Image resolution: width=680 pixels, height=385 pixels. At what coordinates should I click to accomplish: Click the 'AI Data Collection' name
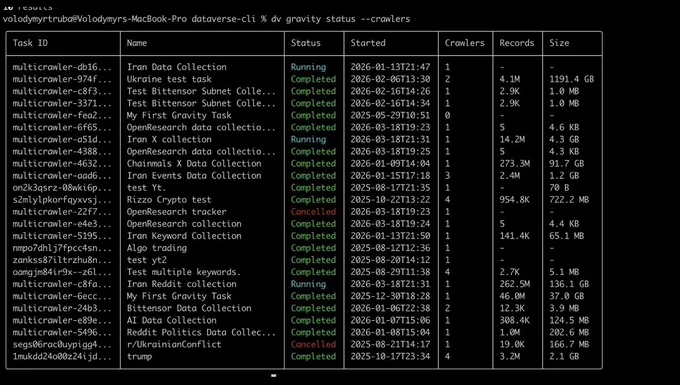[x=171, y=320]
